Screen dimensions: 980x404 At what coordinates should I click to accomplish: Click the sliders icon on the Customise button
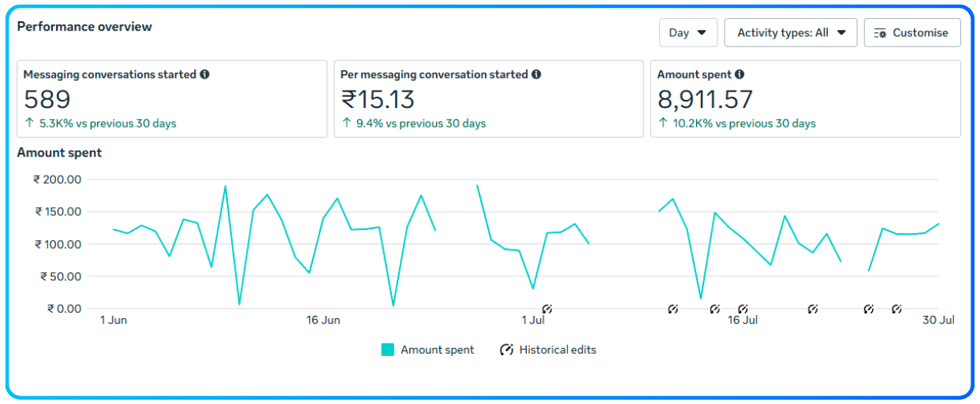881,33
